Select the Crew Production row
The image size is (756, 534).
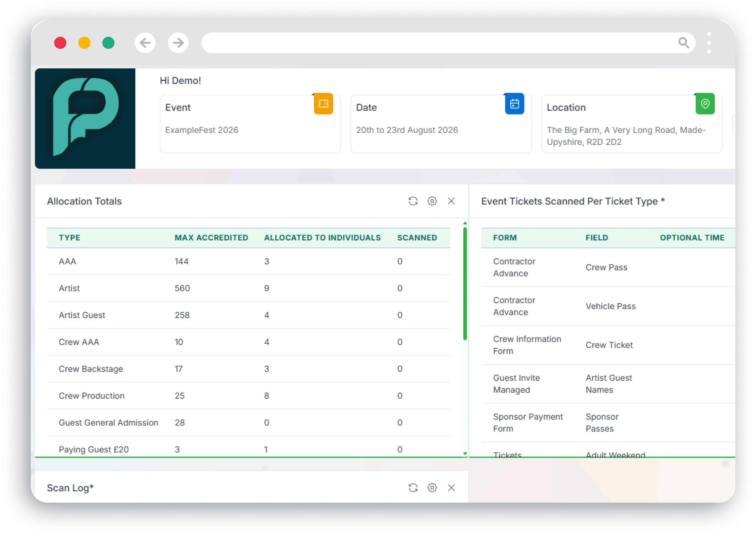click(92, 396)
